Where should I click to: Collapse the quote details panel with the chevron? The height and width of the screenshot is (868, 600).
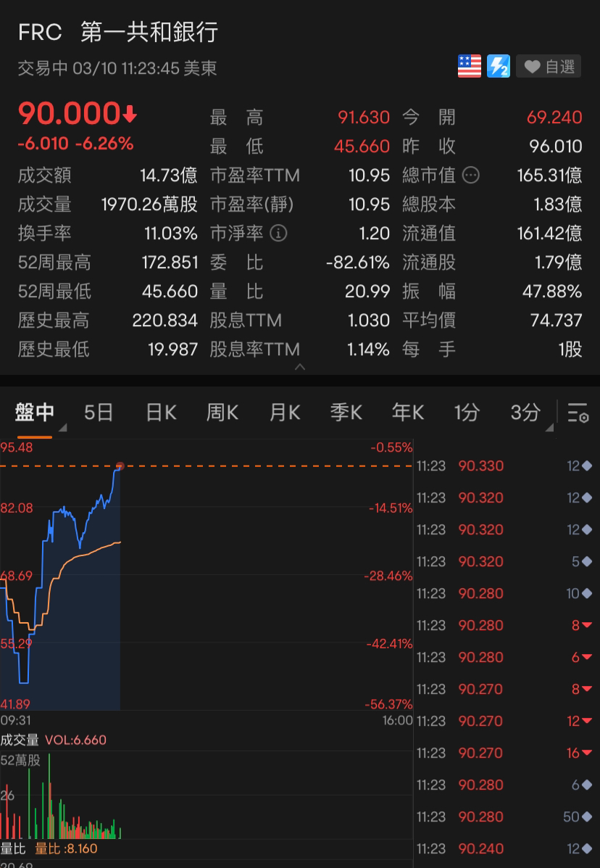(x=300, y=368)
